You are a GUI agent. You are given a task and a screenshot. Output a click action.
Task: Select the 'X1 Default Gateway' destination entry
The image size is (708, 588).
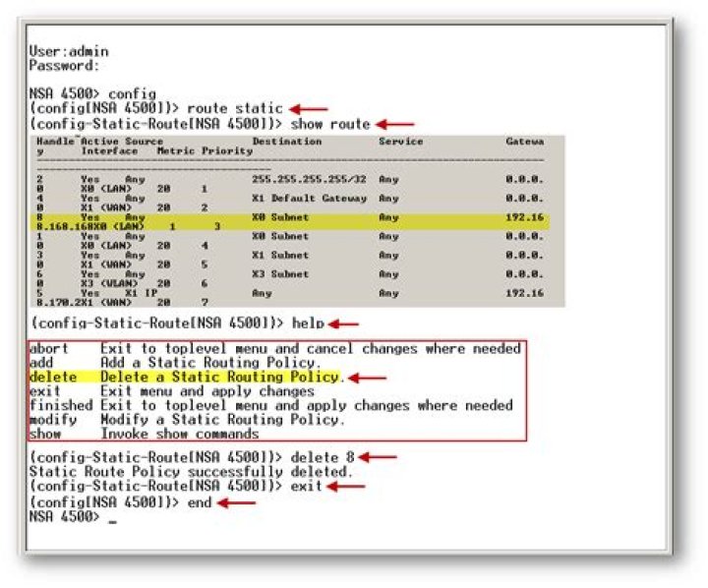pos(310,199)
